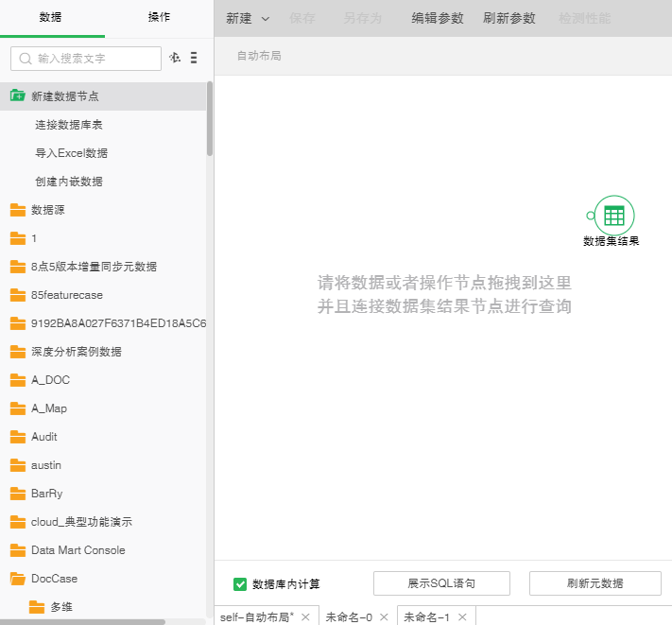Click the cloud_典型功能演示 label
672x625 pixels.
[x=81, y=522]
